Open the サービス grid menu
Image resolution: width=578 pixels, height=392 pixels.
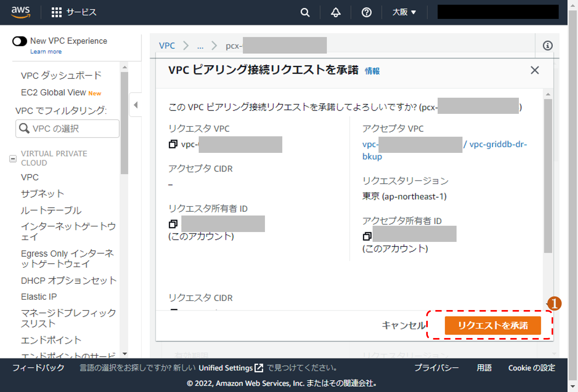click(74, 12)
